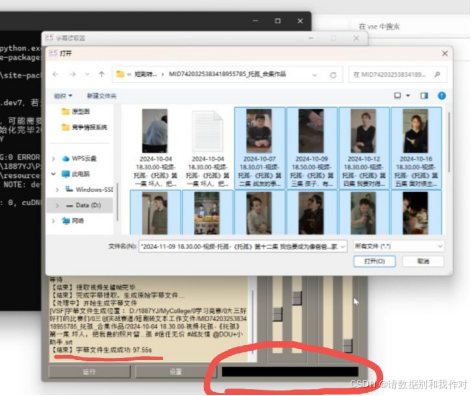This screenshot has width=471, height=396.
Task: Expand the address bar history dropdown
Action: [314, 75]
